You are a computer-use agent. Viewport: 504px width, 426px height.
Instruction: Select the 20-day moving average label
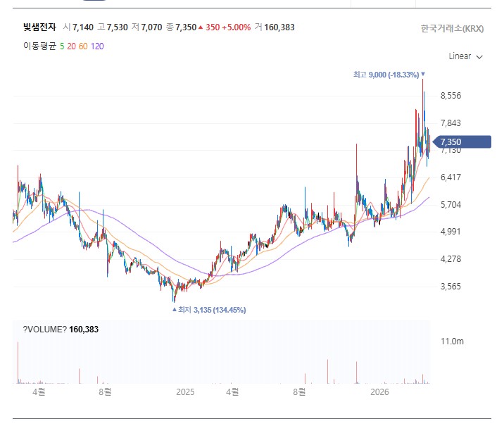(x=71, y=46)
